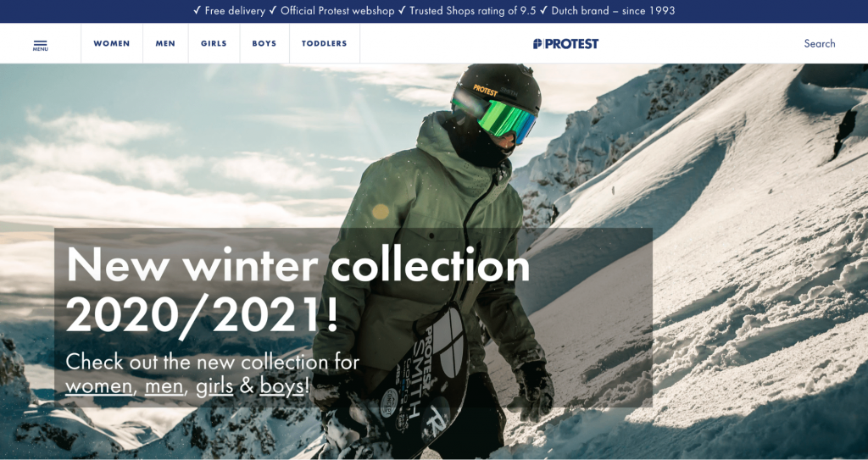Click the 'New winter collection 2020/2021!' headline

coord(298,290)
